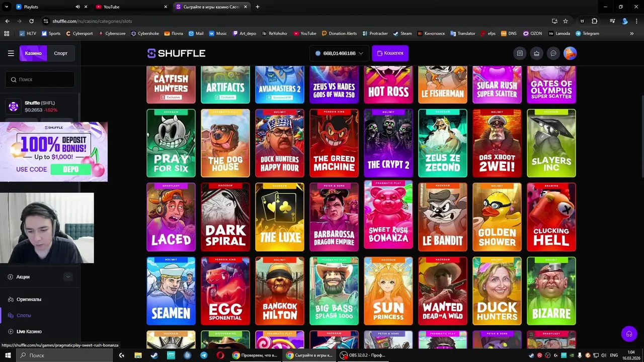
Task: Open Оригиналы in sidebar
Action: 29,299
